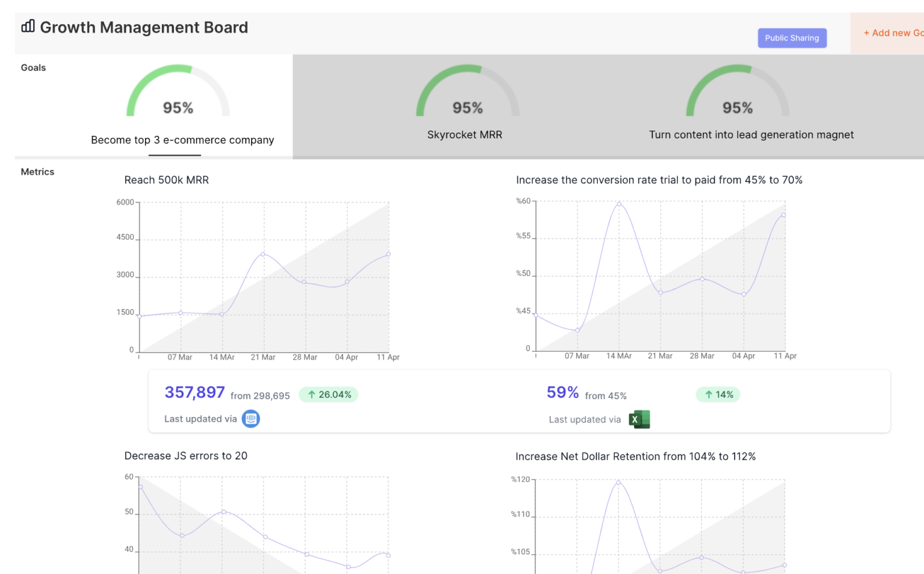Click the Metrics section label
The width and height of the screenshot is (924, 574).
37,171
